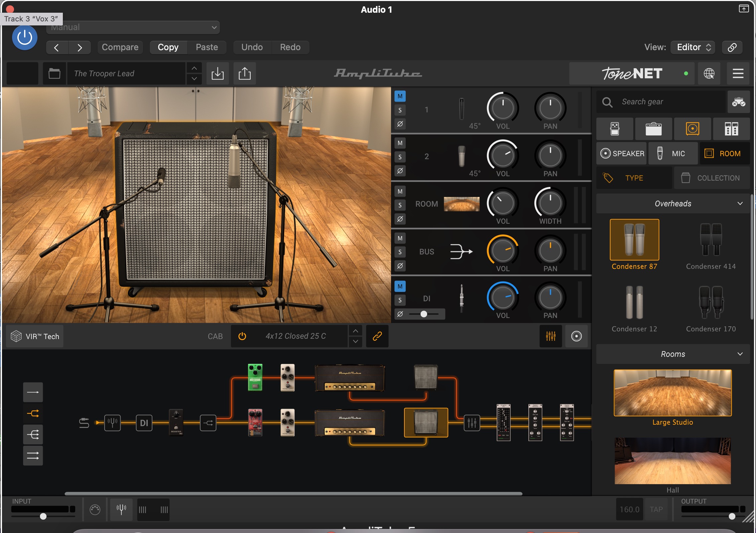Open ToneNET globe browser icon
756x533 pixels.
(709, 73)
